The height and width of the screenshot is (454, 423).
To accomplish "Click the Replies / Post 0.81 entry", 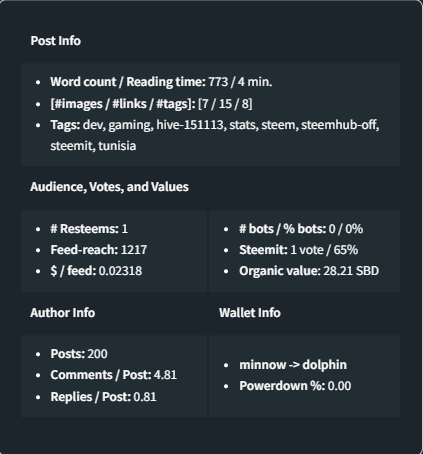I will [x=103, y=397].
